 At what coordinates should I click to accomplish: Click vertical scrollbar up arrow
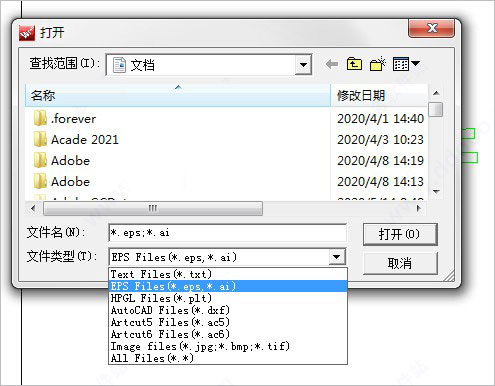tap(436, 93)
